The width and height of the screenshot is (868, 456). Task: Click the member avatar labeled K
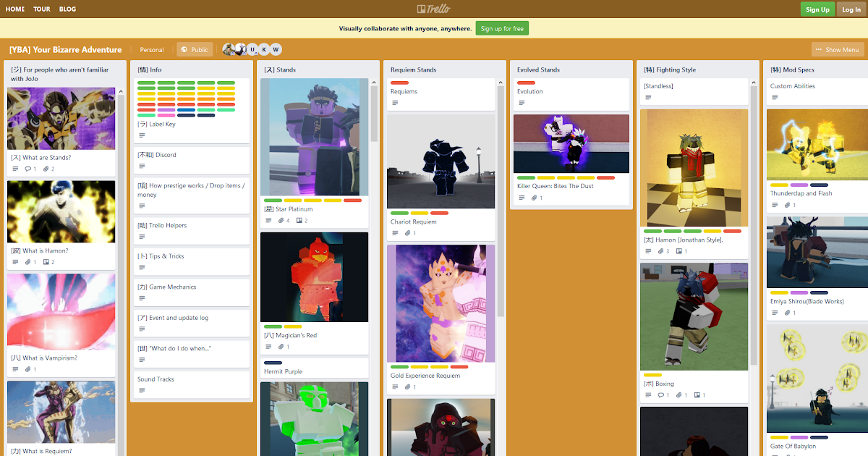(x=264, y=49)
